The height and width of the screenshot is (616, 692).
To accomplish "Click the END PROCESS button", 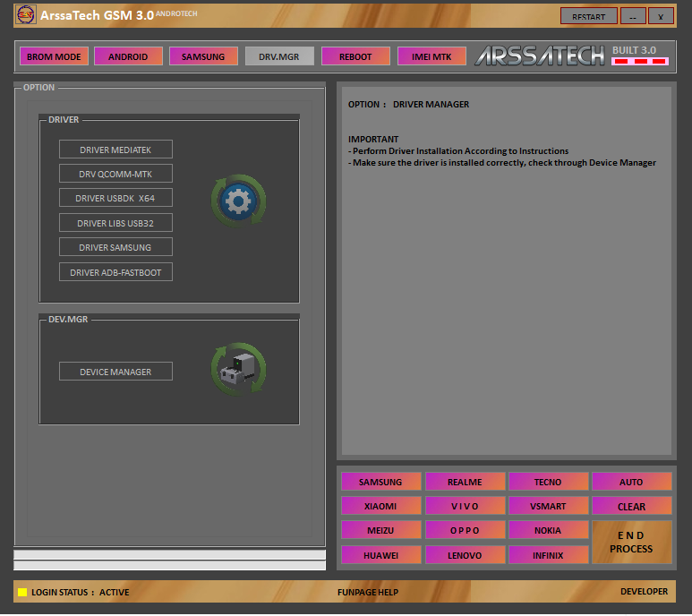I will [631, 542].
